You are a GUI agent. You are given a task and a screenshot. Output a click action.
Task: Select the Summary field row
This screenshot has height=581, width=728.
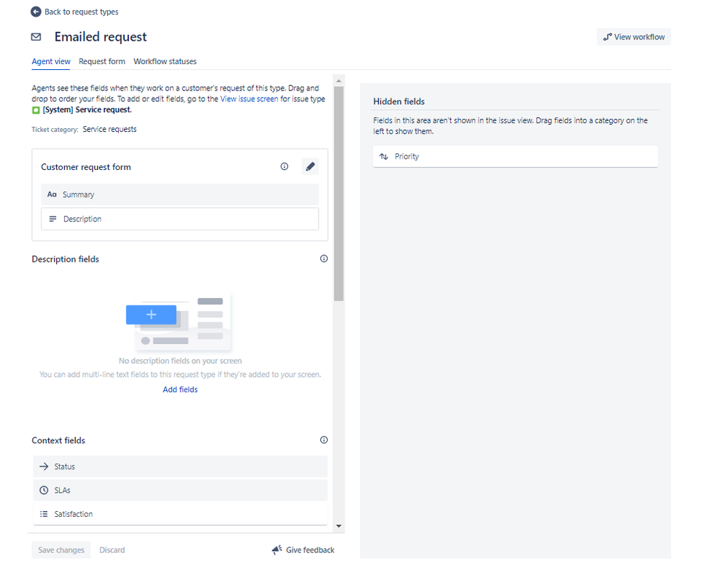(179, 195)
